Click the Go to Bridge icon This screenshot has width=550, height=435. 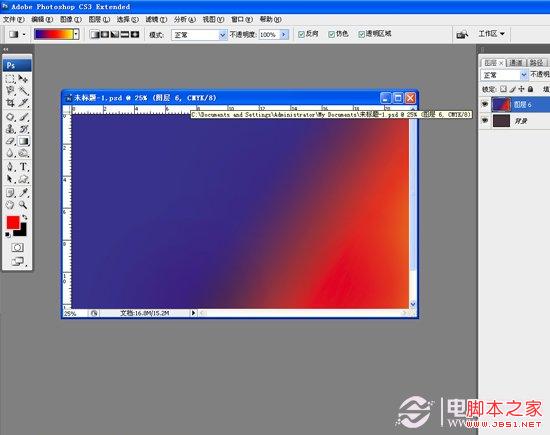(462, 34)
